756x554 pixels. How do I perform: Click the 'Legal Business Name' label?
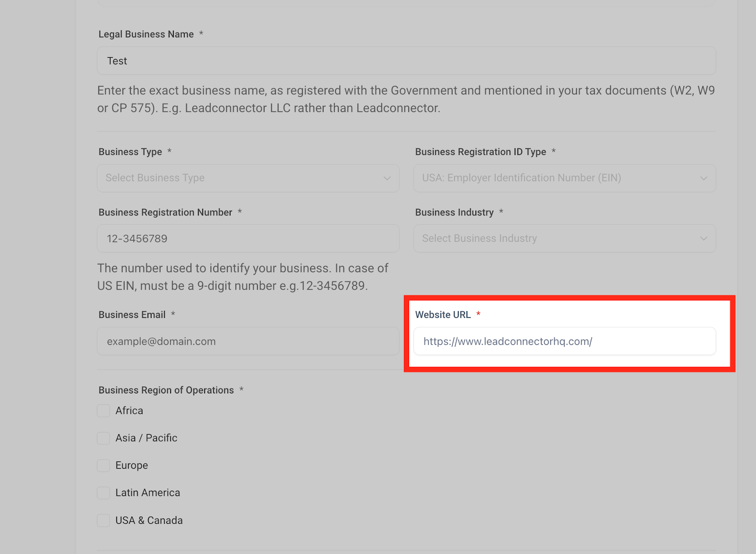(x=146, y=34)
